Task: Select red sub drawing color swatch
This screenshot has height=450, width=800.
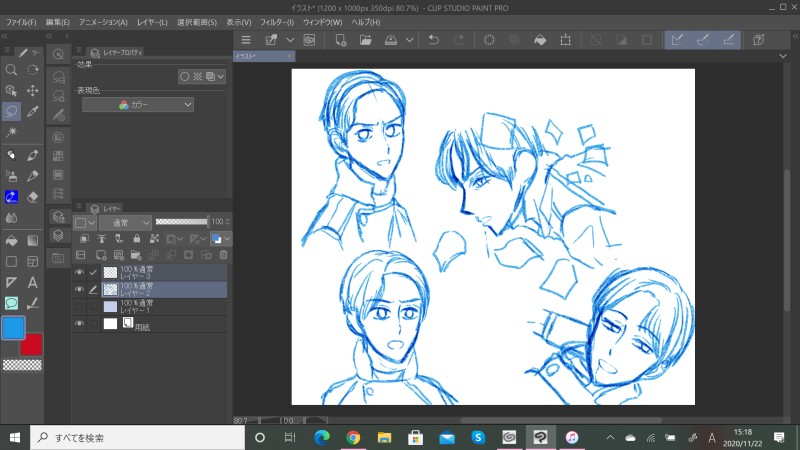Action: (31, 345)
